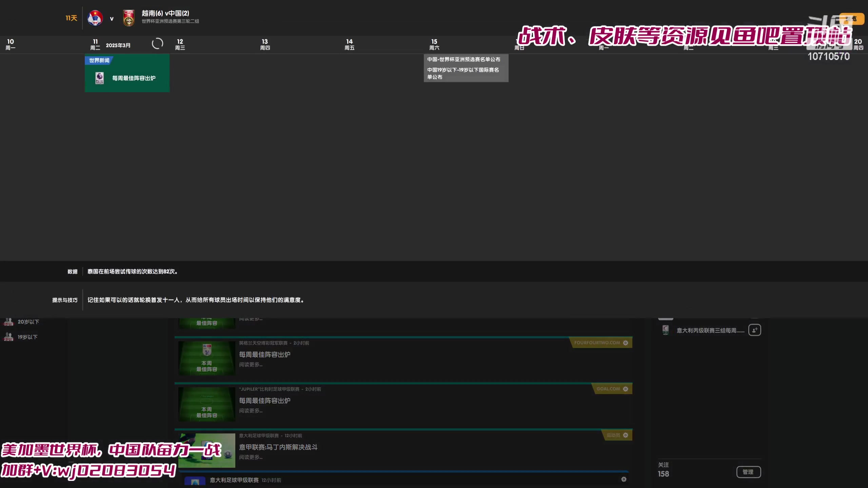Click the Serie A logo in bottom row
The height and width of the screenshot is (488, 868).
click(195, 481)
